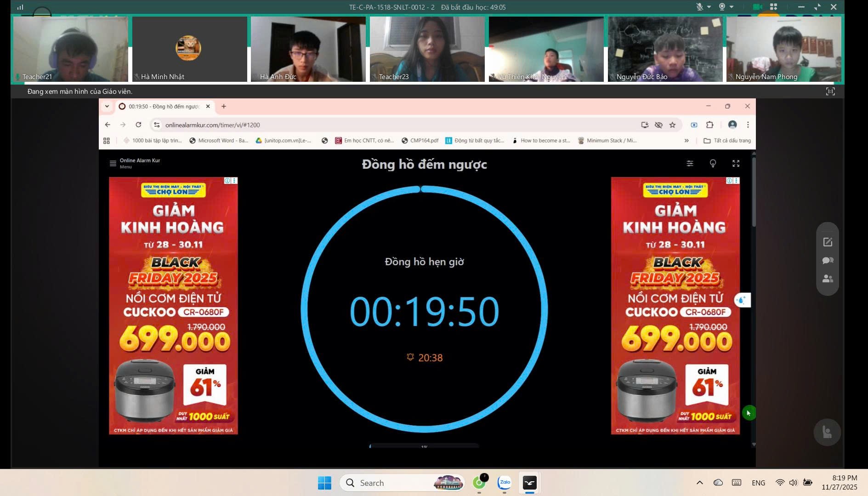Toggle the green video camera button
This screenshot has width=868, height=496.
[x=757, y=7]
